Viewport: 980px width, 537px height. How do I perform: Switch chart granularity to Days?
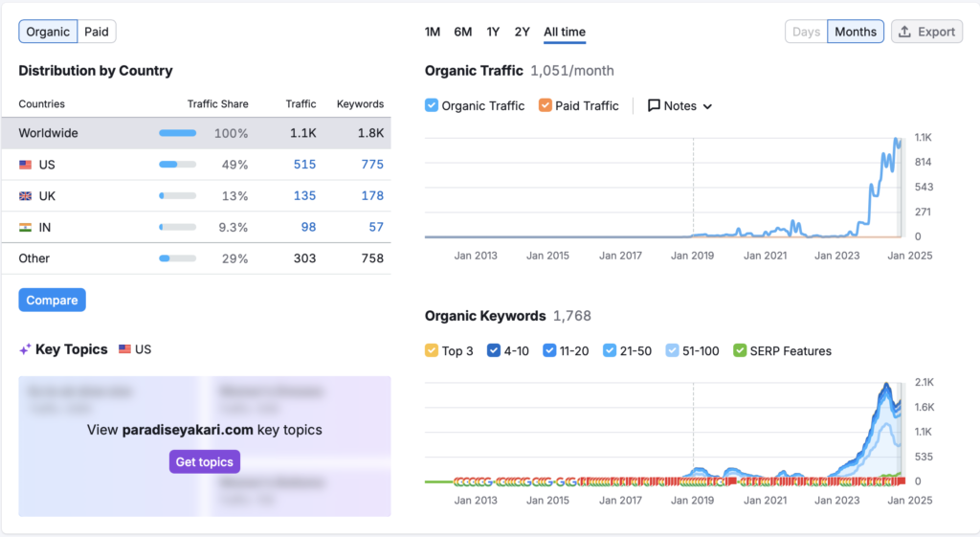coord(806,32)
